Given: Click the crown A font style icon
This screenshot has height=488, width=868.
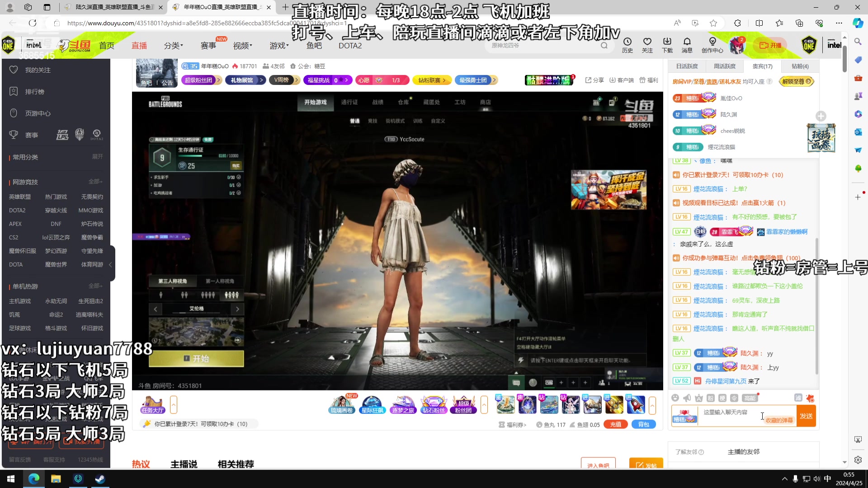Looking at the screenshot, I should (x=699, y=398).
